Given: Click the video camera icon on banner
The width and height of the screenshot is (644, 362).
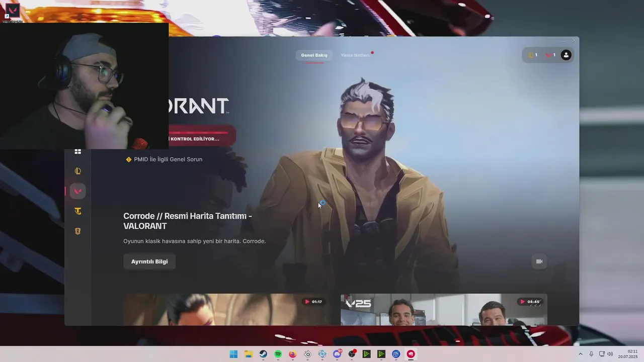Looking at the screenshot, I should coord(539,261).
